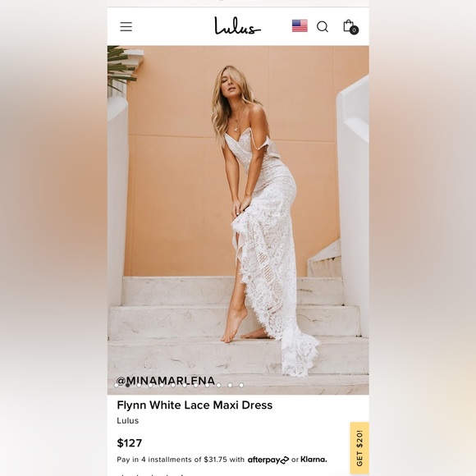Screen dimensions: 476x476
Task: Click the Lulus logo
Action: (x=238, y=25)
